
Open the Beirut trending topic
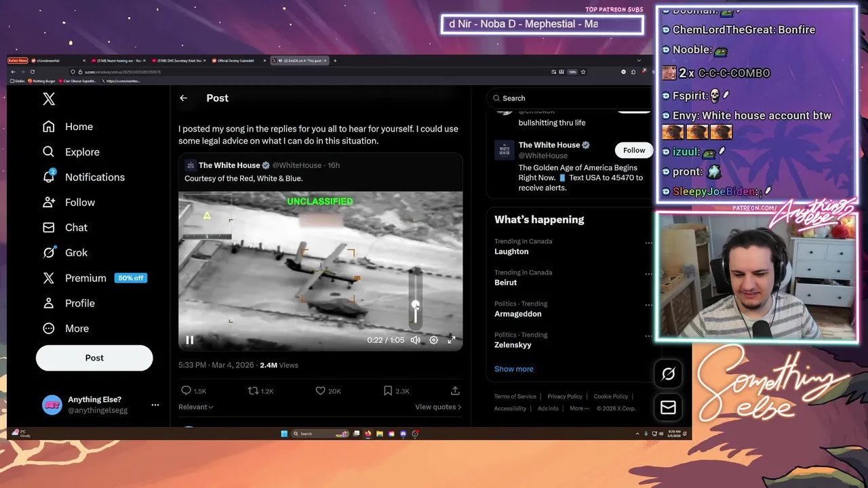click(505, 283)
